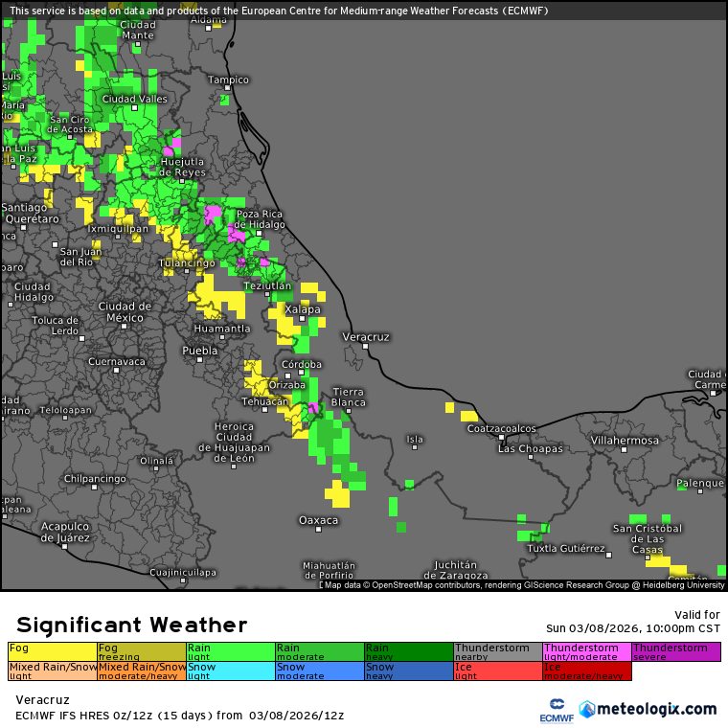Click the Ixmiquilpan label
Image resolution: width=728 pixels, height=728 pixels.
(x=118, y=229)
